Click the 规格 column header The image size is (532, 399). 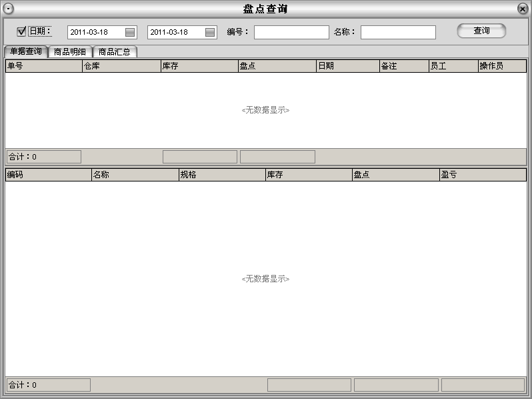[222, 175]
